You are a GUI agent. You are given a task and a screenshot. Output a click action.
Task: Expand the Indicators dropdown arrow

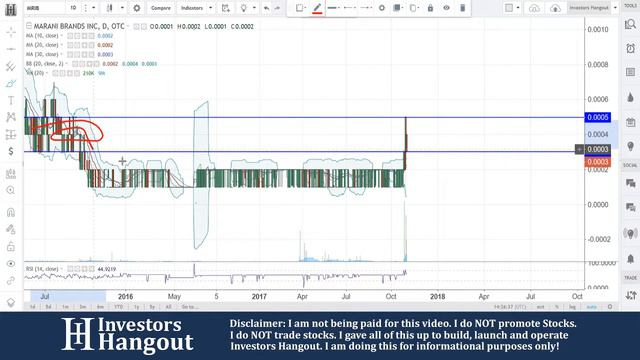211,8
